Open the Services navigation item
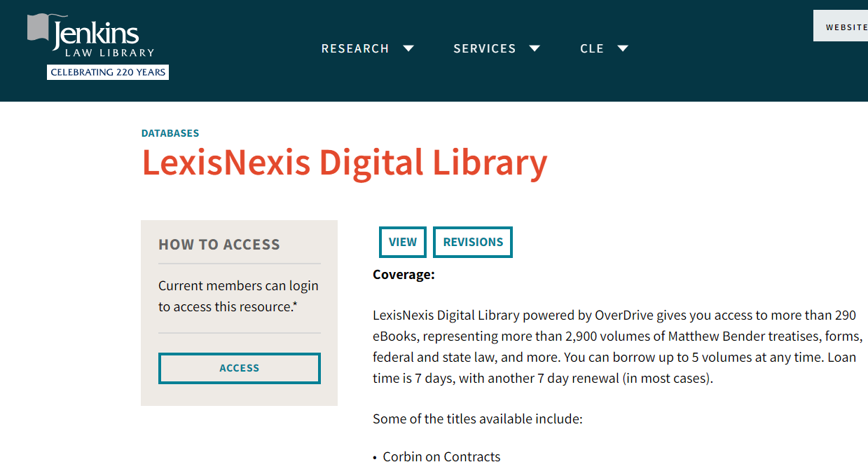868x462 pixels. point(485,48)
